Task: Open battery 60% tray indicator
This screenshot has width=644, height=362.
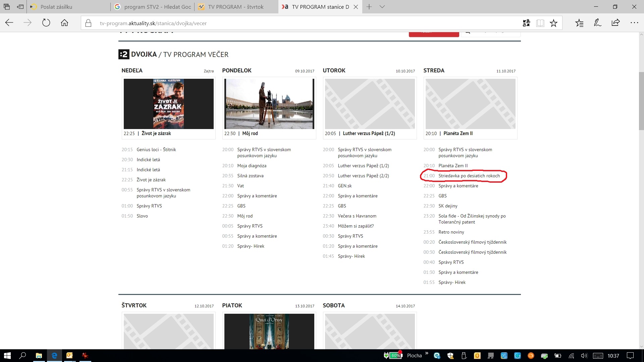Action: 395,356
